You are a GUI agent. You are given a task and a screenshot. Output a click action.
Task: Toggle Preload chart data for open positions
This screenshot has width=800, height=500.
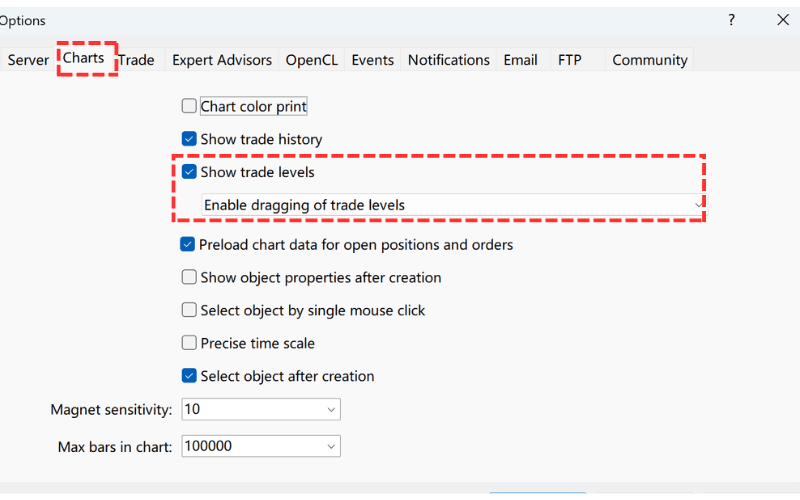click(188, 244)
